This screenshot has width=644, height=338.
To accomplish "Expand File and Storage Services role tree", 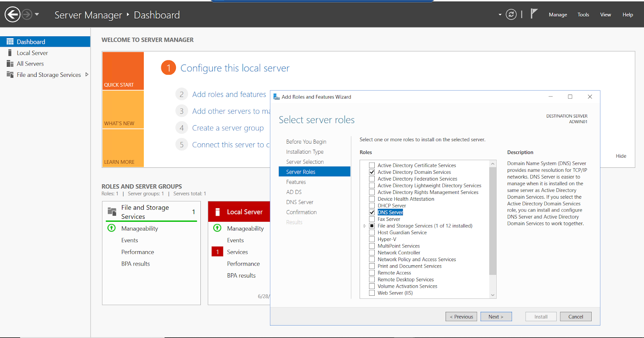I will coord(365,226).
